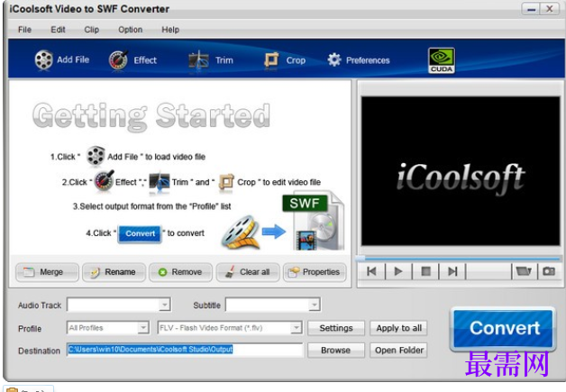Viewport: 566px width, 392px height.
Task: Click the Crop icon in step 2
Action: coord(226,181)
